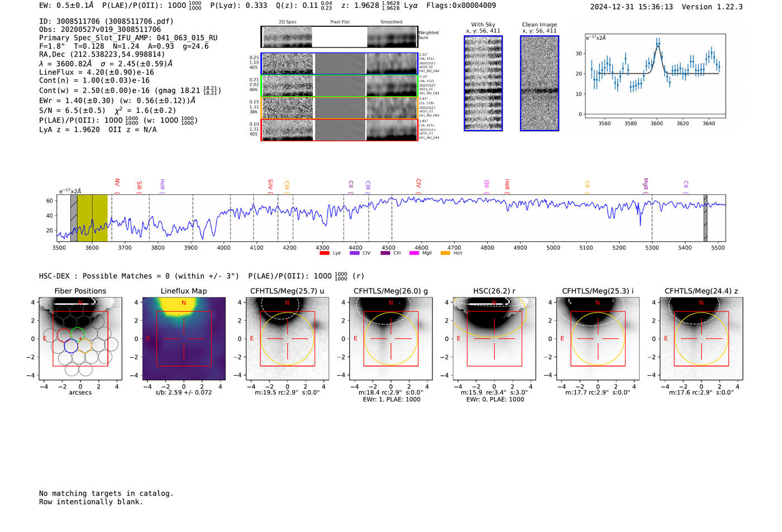
Task: Select the green-framed fiber 2D spectrum row
Action: (340, 86)
